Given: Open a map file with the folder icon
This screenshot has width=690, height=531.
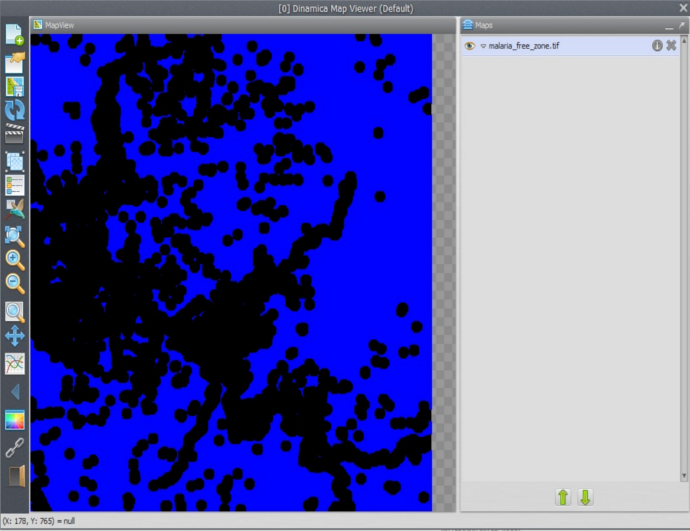Looking at the screenshot, I should (15, 61).
